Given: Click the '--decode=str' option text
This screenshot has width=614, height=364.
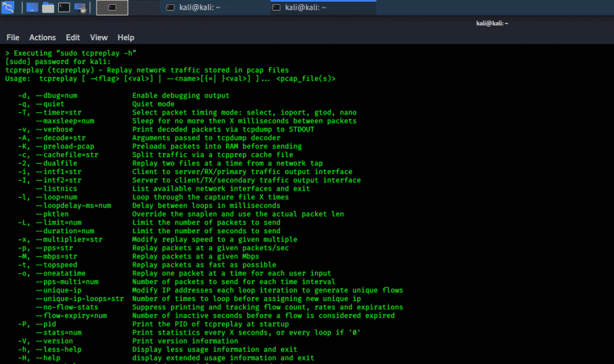Looking at the screenshot, I should click(x=61, y=137).
